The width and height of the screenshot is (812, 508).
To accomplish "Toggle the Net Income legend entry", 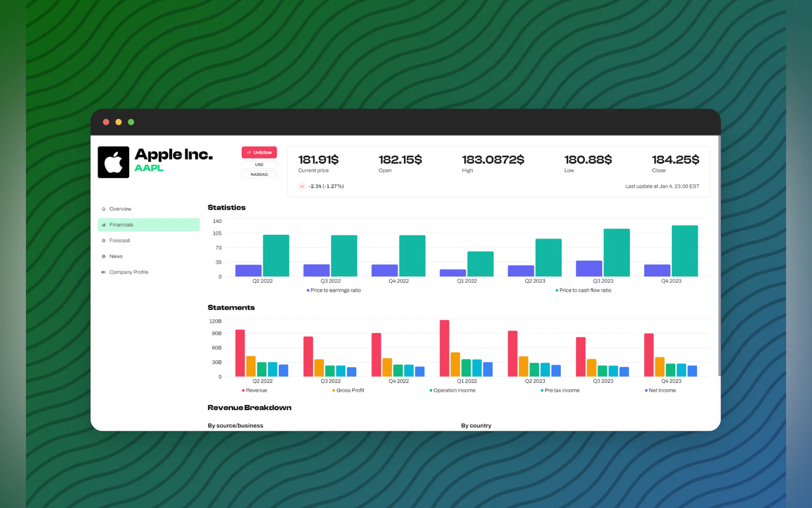I will pos(660,390).
